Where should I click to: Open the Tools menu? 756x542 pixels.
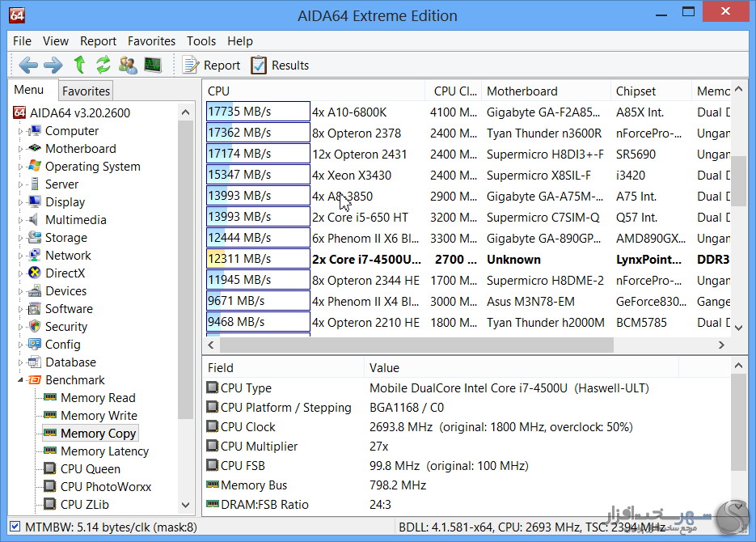click(201, 41)
